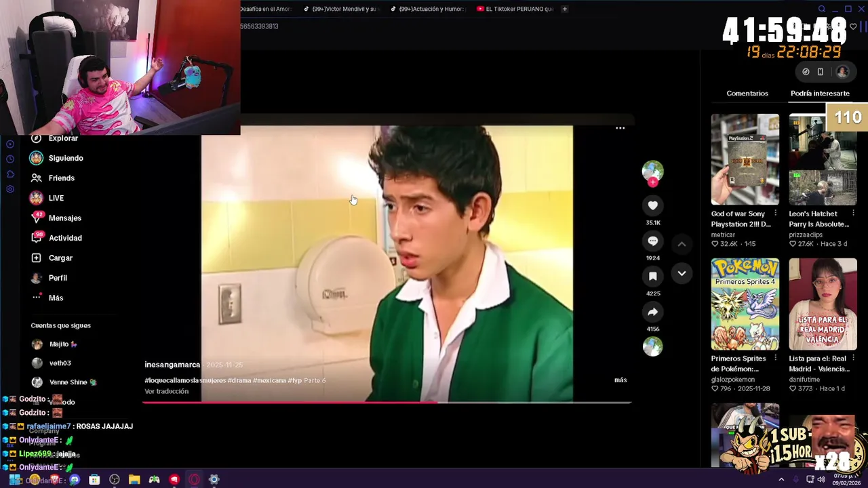Expand the caption with the más button
The width and height of the screenshot is (868, 488).
(x=620, y=380)
